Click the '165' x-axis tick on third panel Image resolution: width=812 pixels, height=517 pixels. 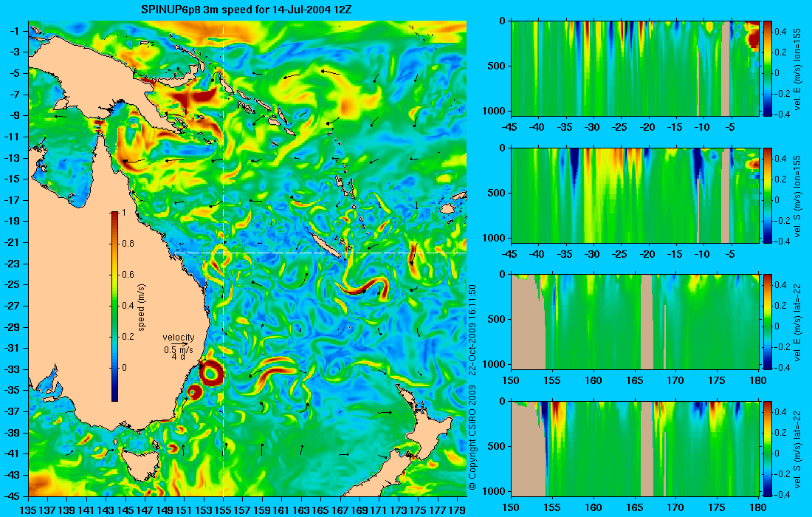[635, 381]
